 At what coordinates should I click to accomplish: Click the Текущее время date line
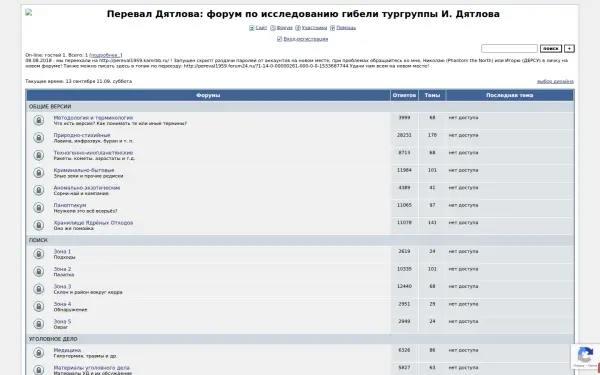tap(78, 82)
